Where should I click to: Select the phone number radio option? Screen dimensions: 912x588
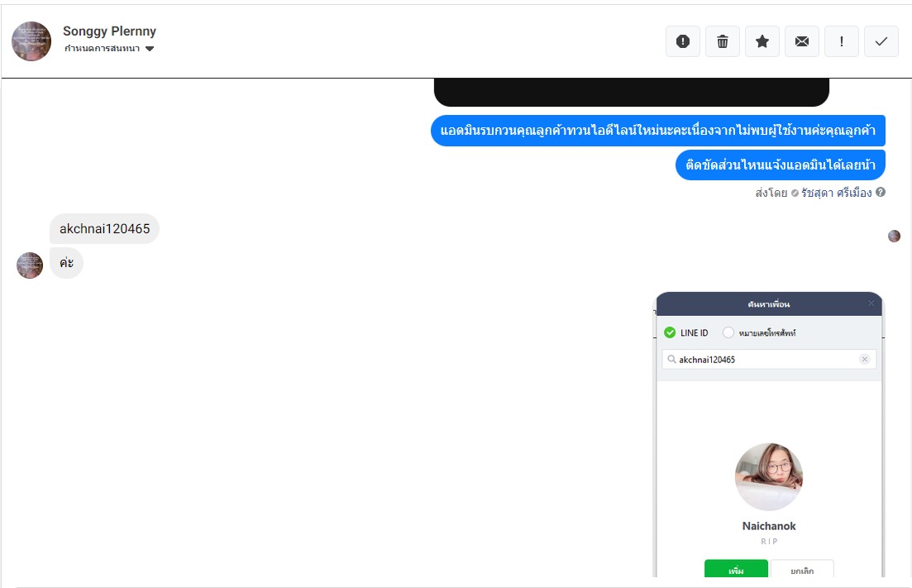728,332
